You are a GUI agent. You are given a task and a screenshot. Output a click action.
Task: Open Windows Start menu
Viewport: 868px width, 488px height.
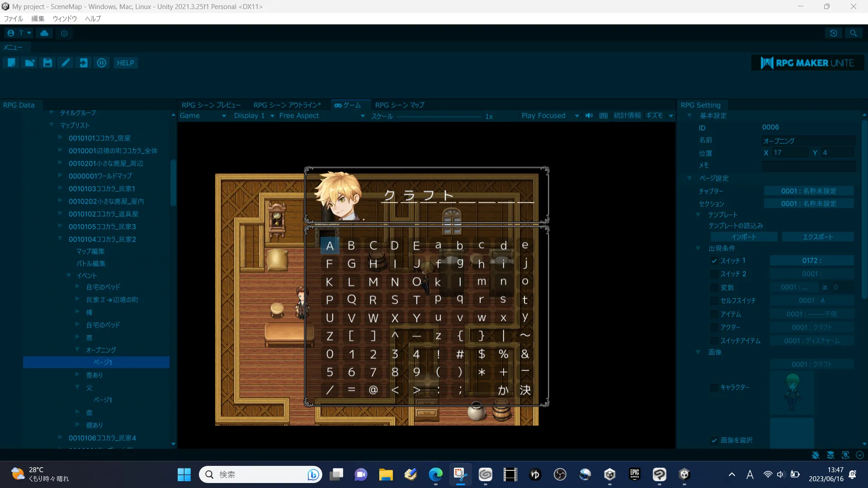[x=184, y=474]
